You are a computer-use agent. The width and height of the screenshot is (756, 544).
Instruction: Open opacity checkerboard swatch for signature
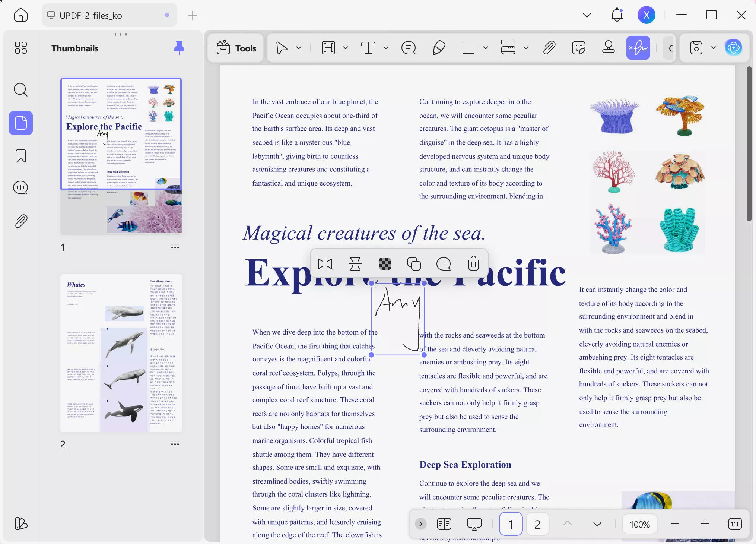pos(385,264)
